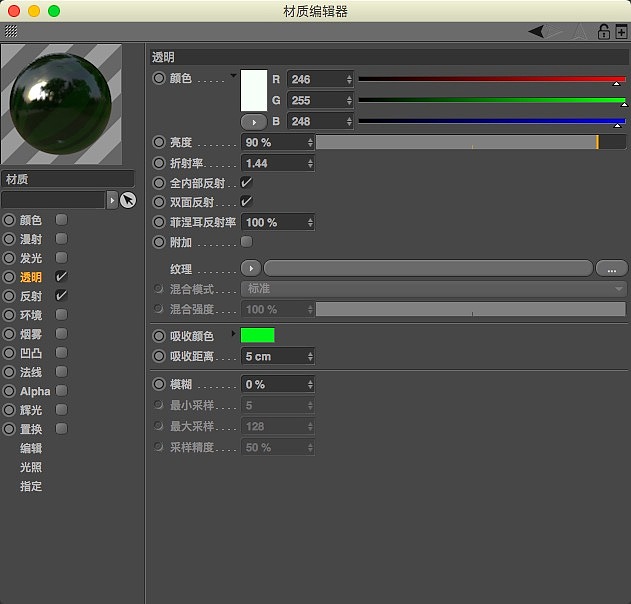Screen dimensions: 631x604
Task: Click the R value stepper arrows
Action: click(x=349, y=79)
